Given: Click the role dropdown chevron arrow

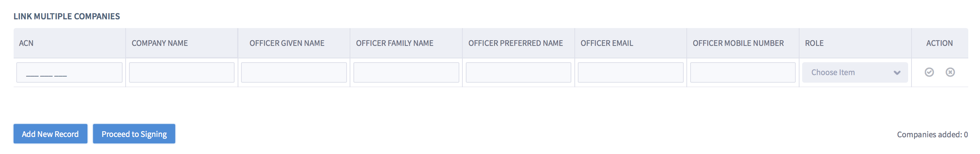Looking at the screenshot, I should (897, 73).
